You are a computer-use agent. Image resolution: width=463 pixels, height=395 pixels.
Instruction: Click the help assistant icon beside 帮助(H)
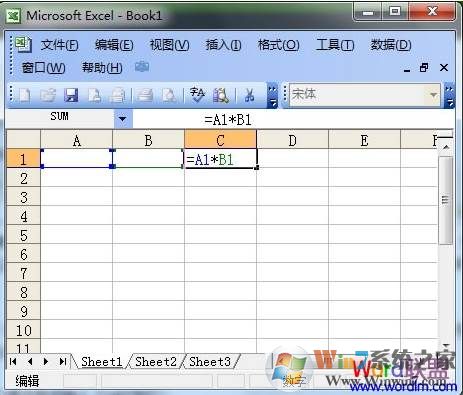142,67
